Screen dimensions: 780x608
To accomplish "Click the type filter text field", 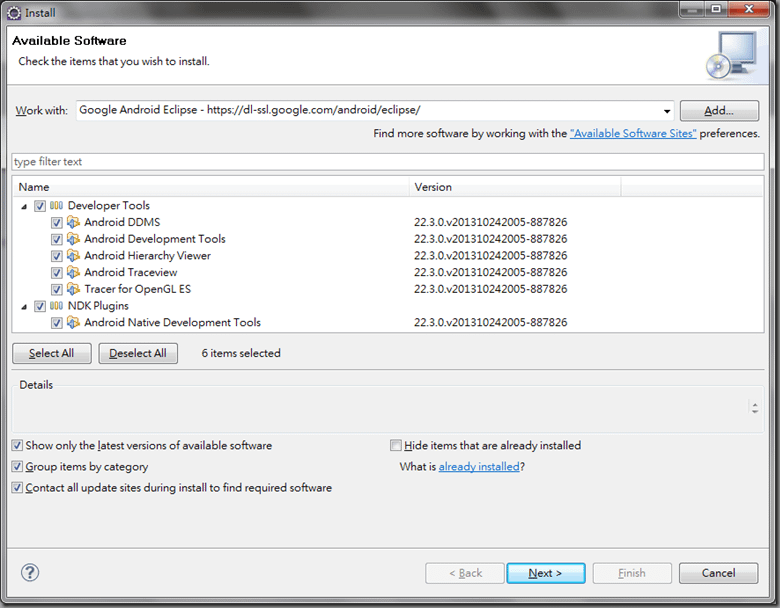I will click(x=388, y=162).
